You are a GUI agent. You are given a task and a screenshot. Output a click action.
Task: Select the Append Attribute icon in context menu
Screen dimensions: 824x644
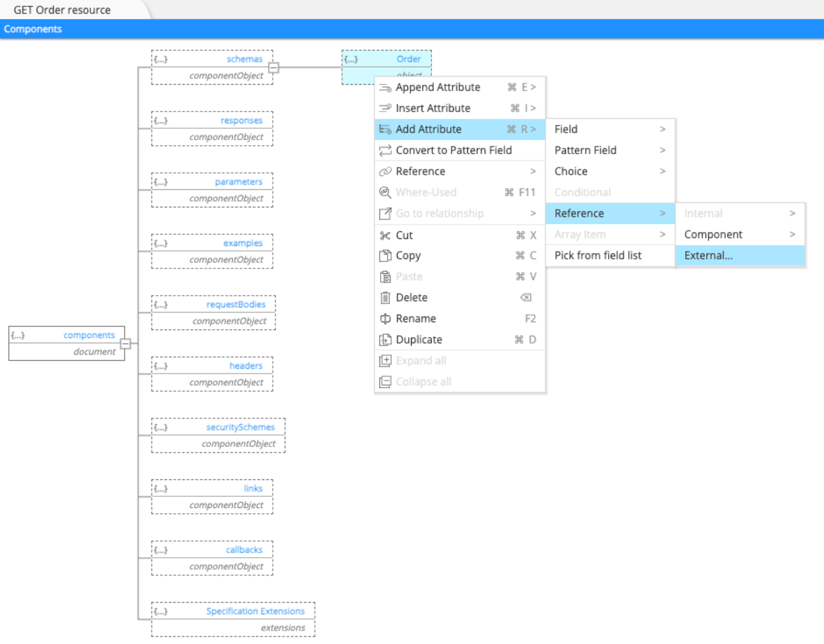384,87
